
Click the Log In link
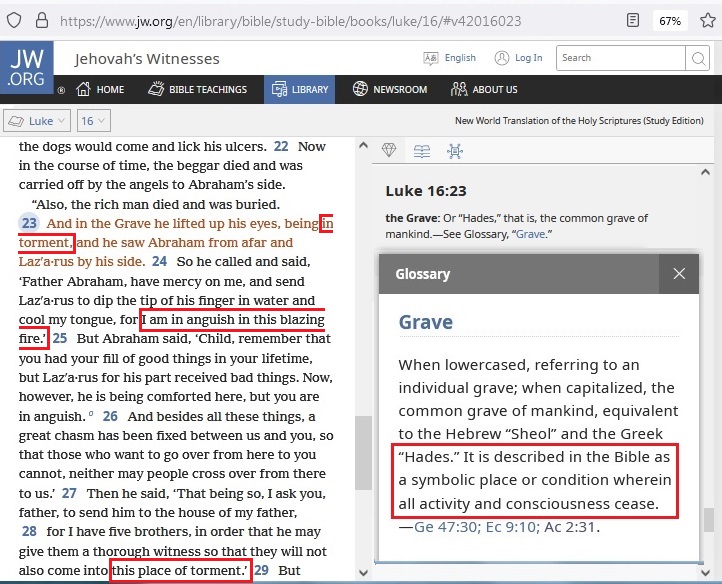[529, 58]
